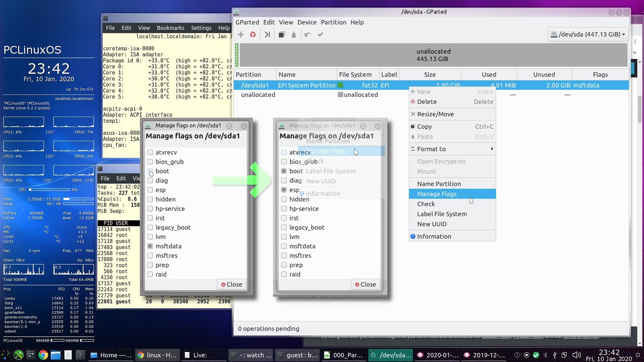Image resolution: width=644 pixels, height=362 pixels.
Task: Uncheck the boot flag in right Manage flags dialog
Action: coord(284,171)
